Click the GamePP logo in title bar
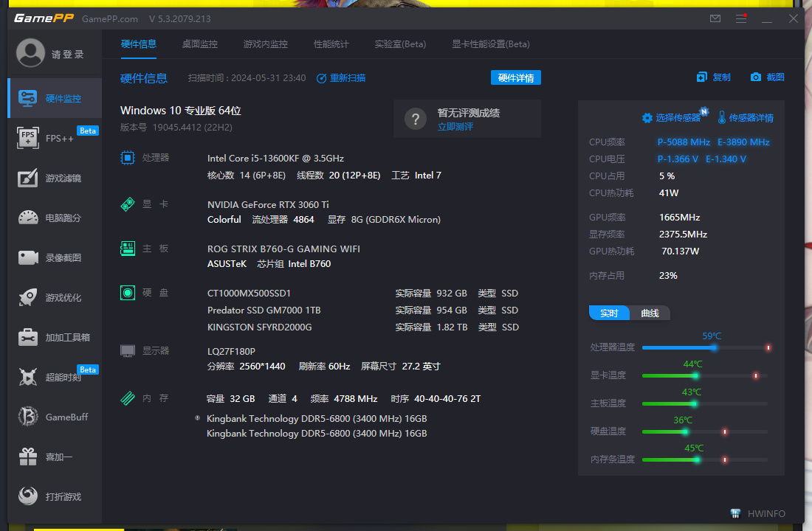The image size is (812, 531). click(x=44, y=18)
